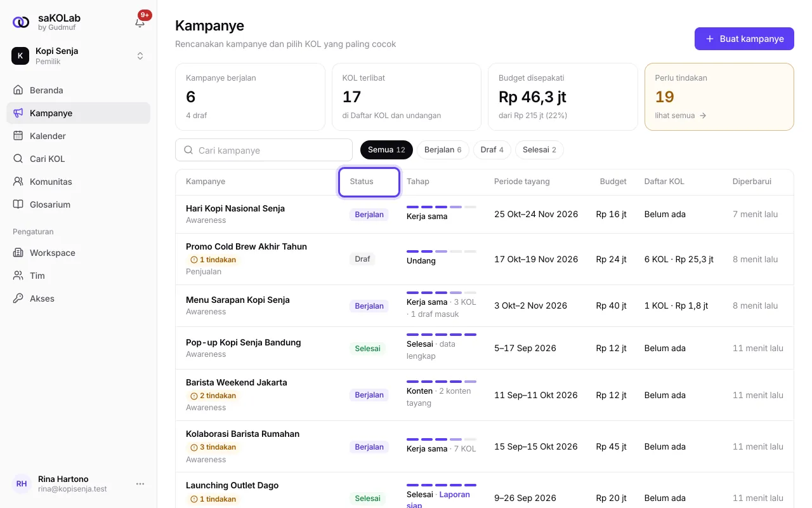Open the Rina Hartono account options menu

(140, 484)
